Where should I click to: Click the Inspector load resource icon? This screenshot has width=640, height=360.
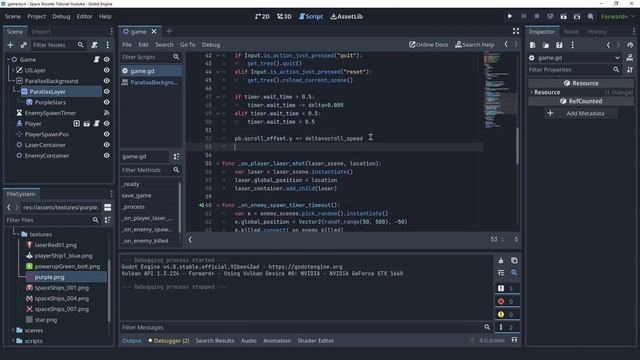click(546, 45)
